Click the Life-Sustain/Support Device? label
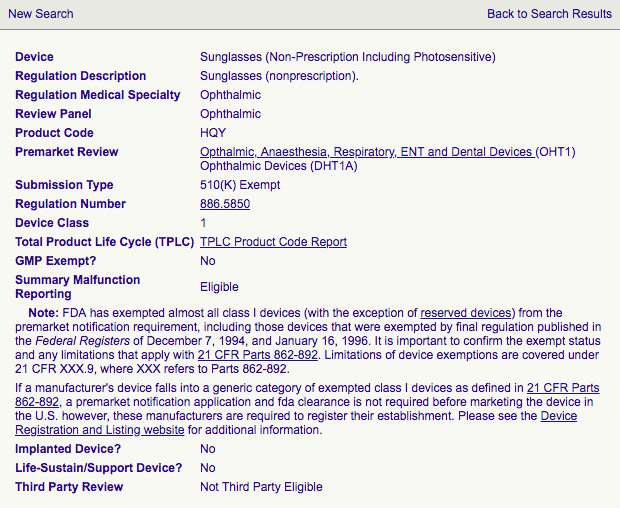The image size is (620, 508). pyautogui.click(x=99, y=468)
